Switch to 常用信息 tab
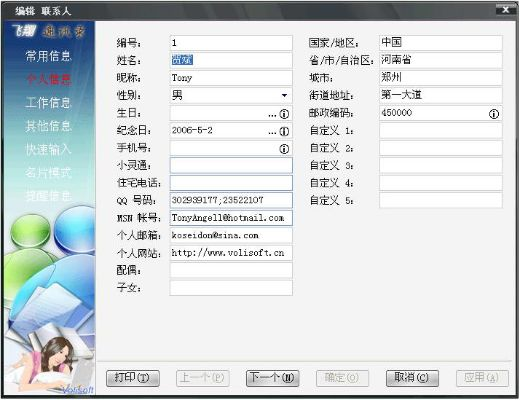The width and height of the screenshot is (520, 400). pos(48,56)
